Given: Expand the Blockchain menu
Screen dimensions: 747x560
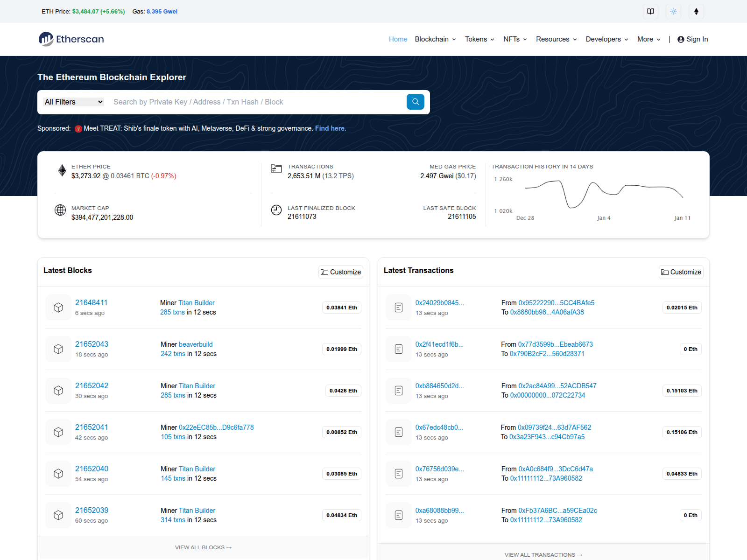Looking at the screenshot, I should [435, 39].
